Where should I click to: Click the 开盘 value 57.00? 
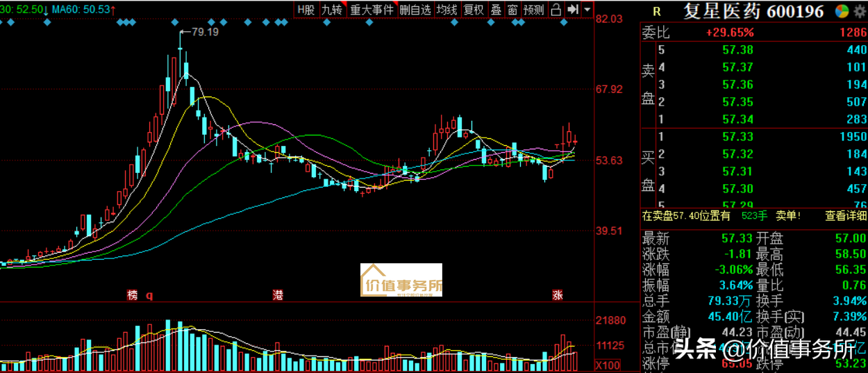tap(851, 238)
